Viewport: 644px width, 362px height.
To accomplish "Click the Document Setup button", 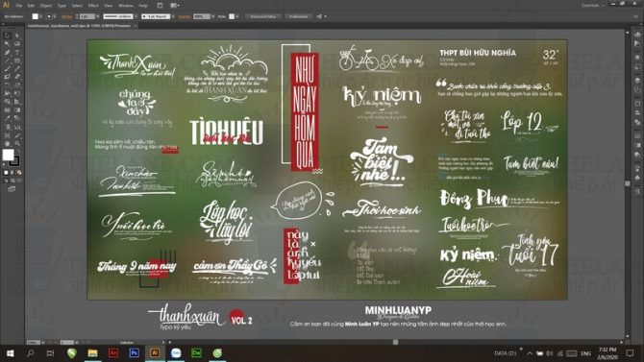I will [263, 16].
